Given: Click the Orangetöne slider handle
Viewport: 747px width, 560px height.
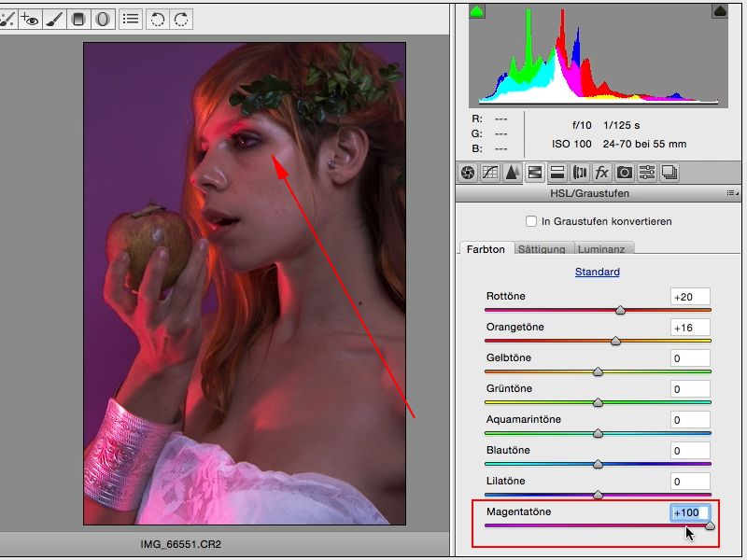Looking at the screenshot, I should (x=615, y=341).
